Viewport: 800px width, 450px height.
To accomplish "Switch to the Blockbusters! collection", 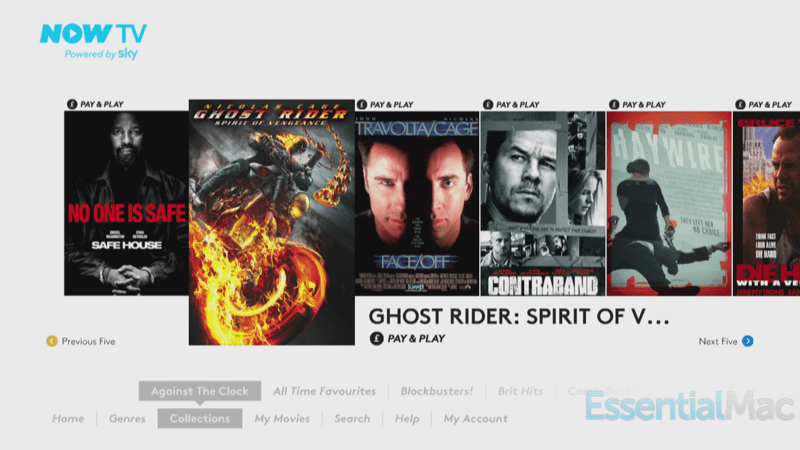I will (436, 391).
